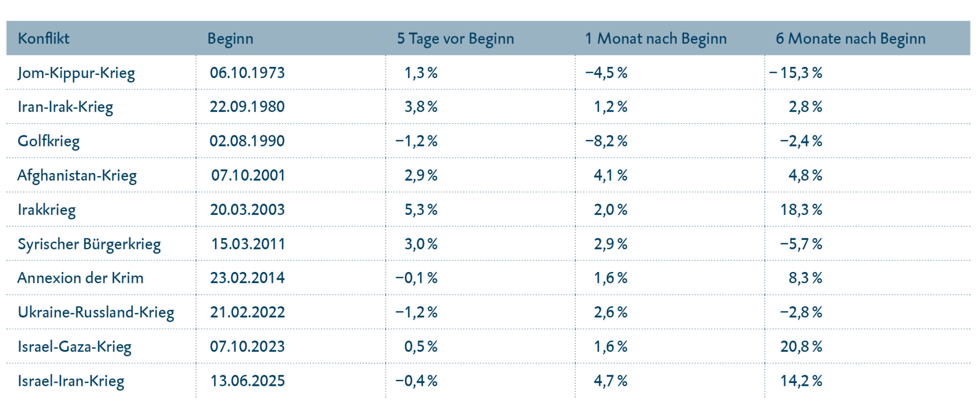Select the Jom-Kippur-Krieg row label

[76, 73]
